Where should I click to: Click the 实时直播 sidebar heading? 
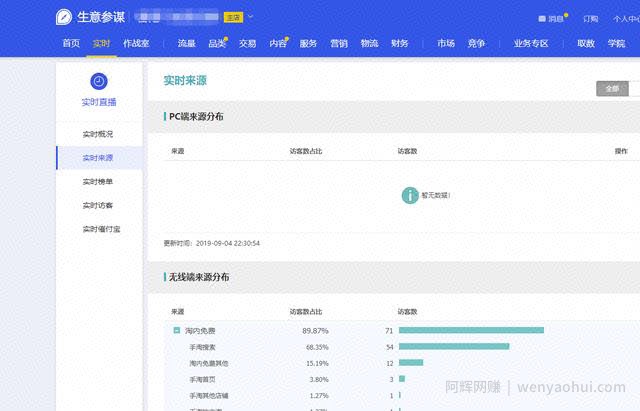pyautogui.click(x=99, y=102)
